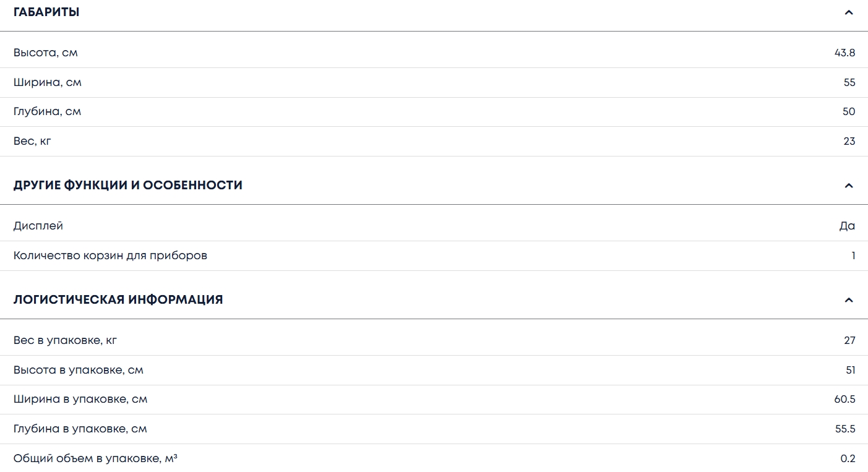Collapse ЛОГИСТИЧЕСКАЯ ИНФОРМАЦИЯ chevron arrow
The image size is (868, 472).
coord(848,300)
